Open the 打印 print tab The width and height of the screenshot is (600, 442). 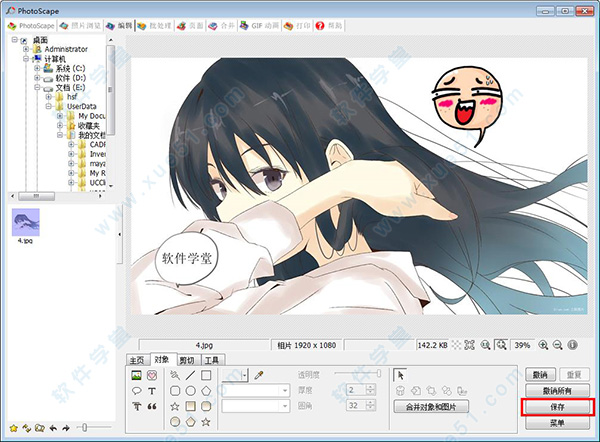(x=297, y=26)
